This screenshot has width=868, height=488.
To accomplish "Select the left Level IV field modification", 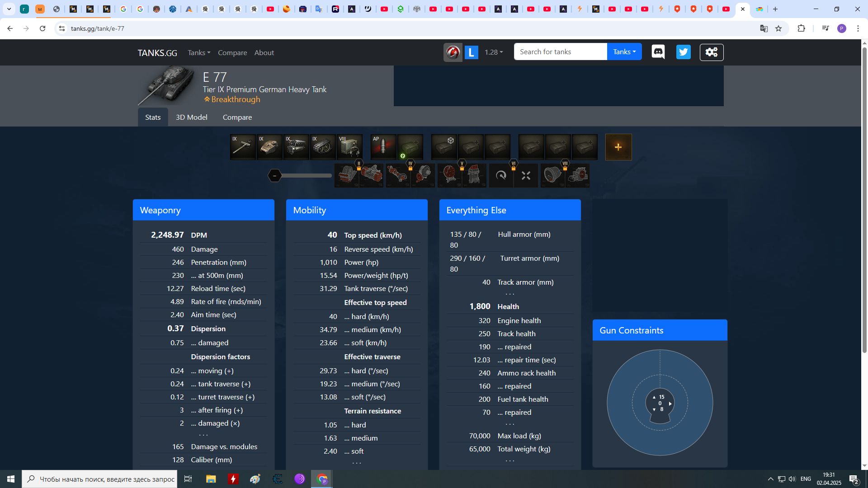I will 398,175.
